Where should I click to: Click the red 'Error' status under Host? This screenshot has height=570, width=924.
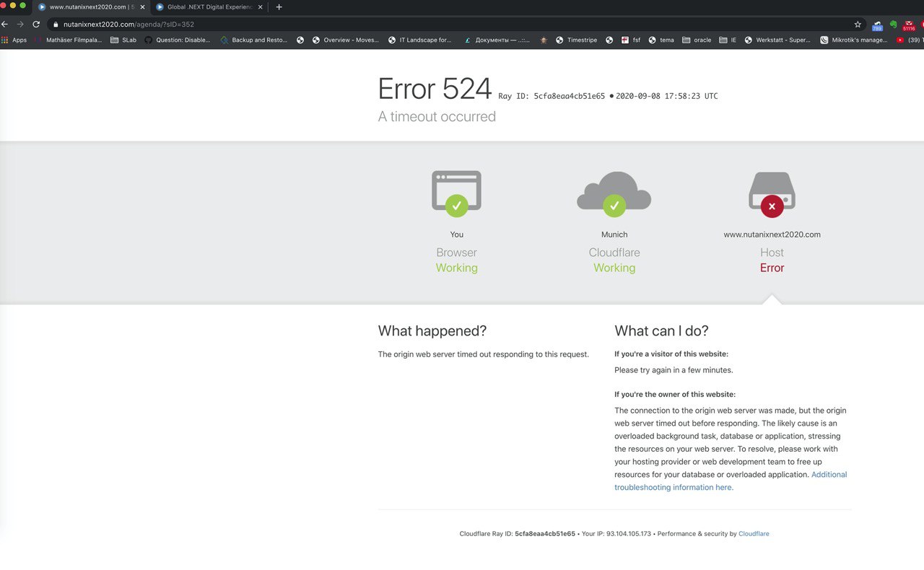pyautogui.click(x=772, y=268)
